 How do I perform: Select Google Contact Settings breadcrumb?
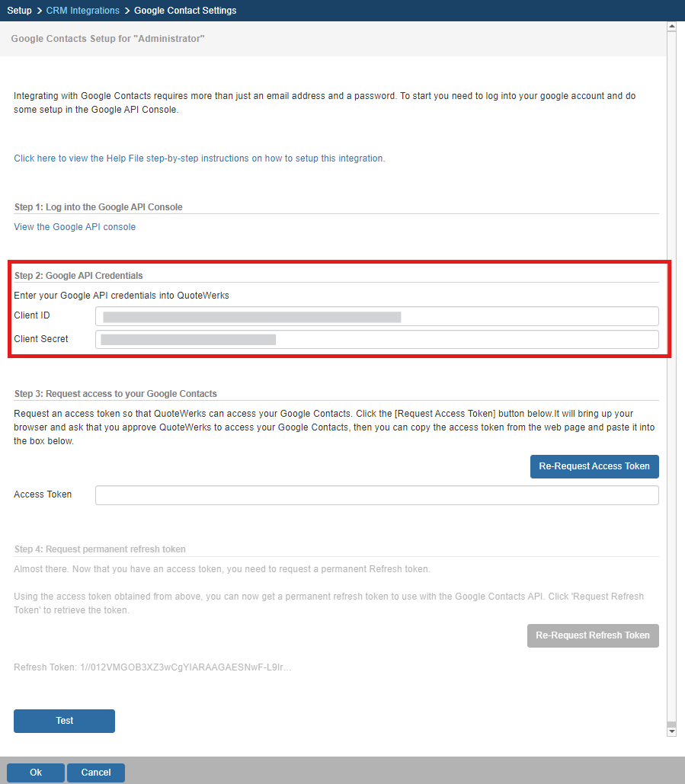pyautogui.click(x=185, y=11)
